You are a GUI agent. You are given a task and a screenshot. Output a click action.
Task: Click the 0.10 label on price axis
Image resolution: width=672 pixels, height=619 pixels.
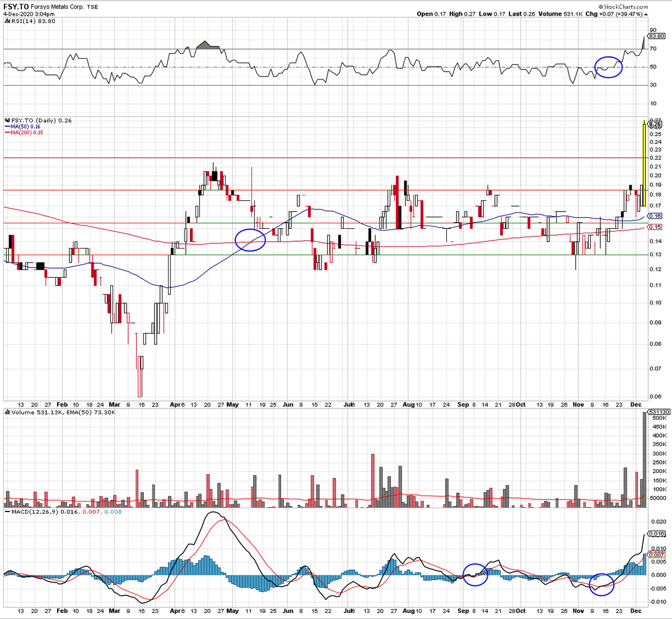pos(655,303)
